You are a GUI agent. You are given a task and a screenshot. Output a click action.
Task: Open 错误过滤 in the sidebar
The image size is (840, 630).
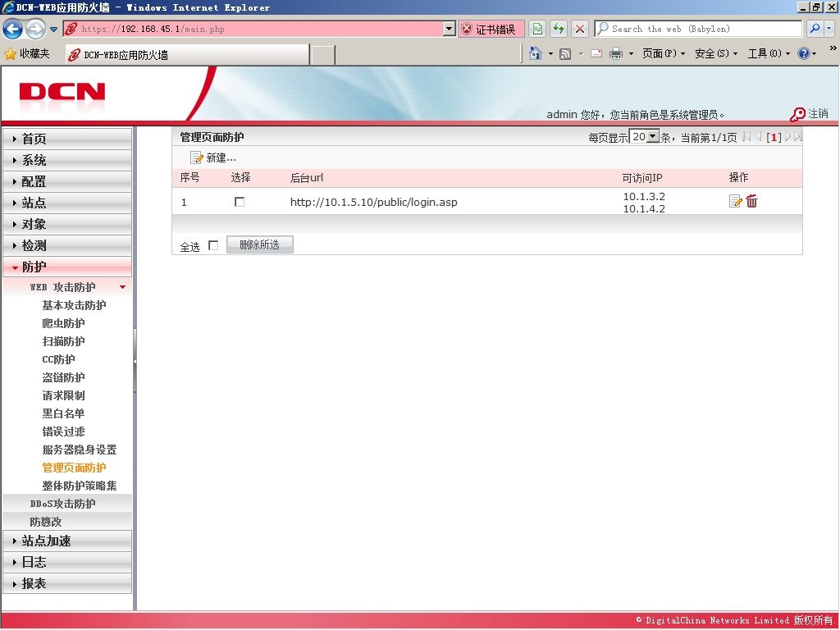click(63, 431)
